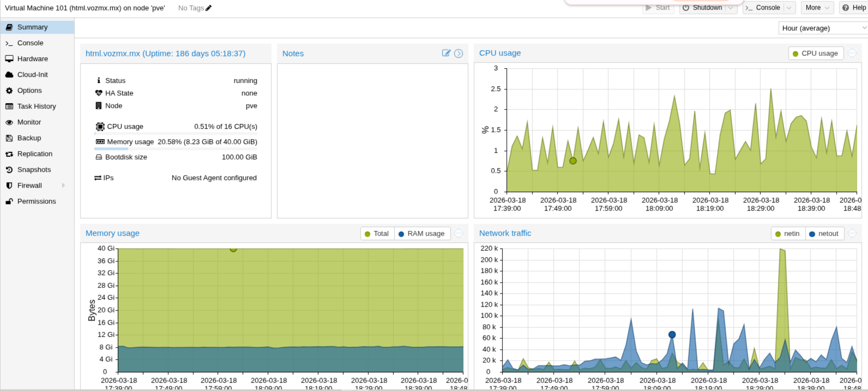Expand the Firewall submenu
The height and width of the screenshot is (391, 868).
click(x=63, y=185)
